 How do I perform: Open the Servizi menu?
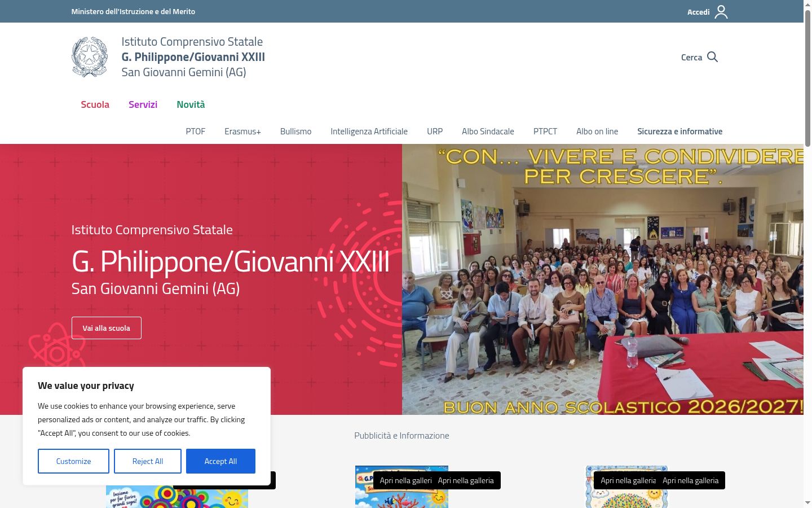tap(143, 104)
